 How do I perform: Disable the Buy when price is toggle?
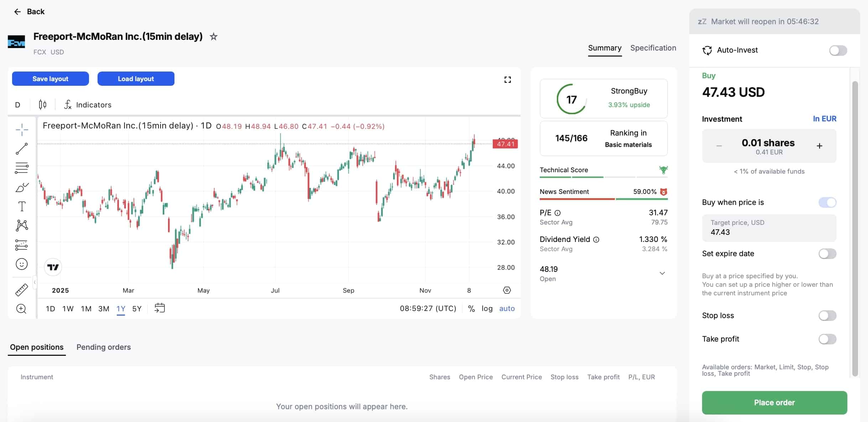pyautogui.click(x=827, y=202)
